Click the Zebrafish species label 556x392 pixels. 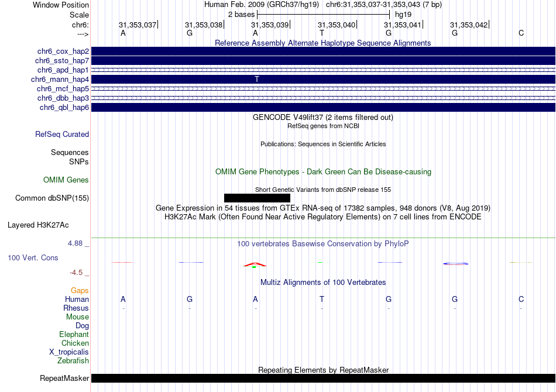coord(73,361)
